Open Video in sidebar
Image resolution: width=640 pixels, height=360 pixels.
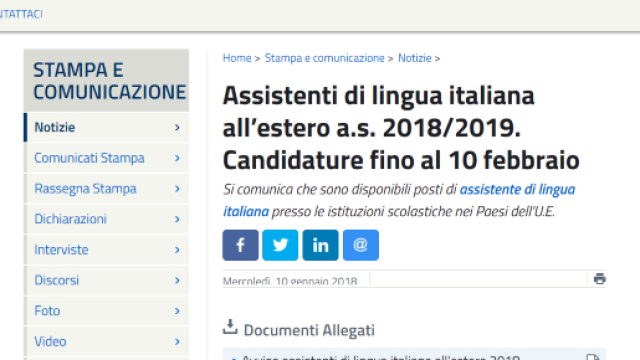[x=107, y=342]
